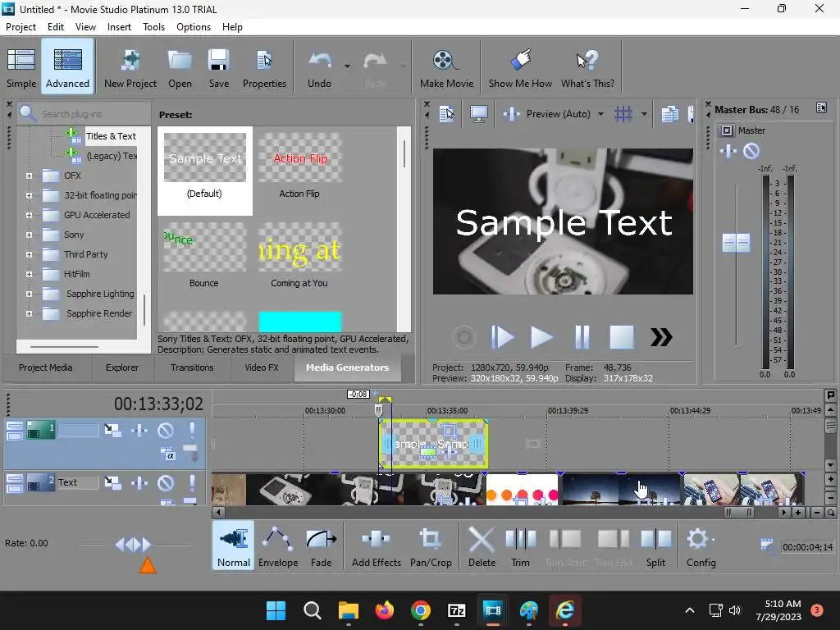
Task: Open project Properties from toolbar
Action: click(x=264, y=67)
